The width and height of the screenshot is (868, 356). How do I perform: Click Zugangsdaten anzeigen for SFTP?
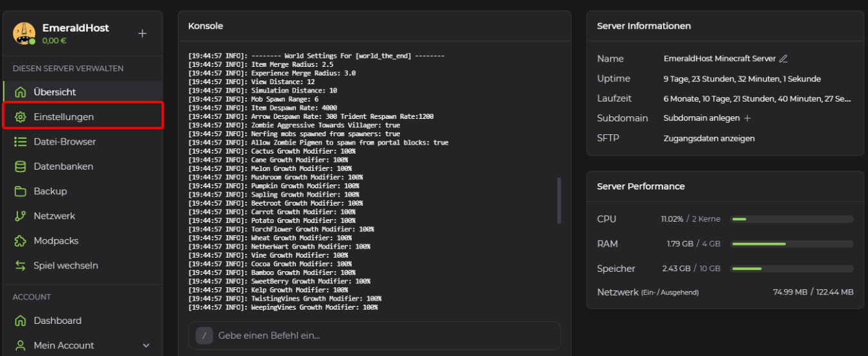tap(709, 138)
